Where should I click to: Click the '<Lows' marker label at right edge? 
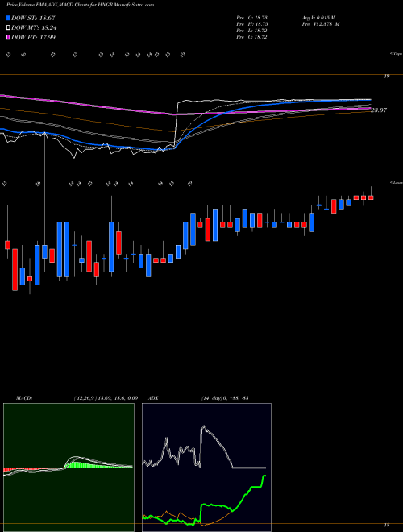[x=396, y=182]
